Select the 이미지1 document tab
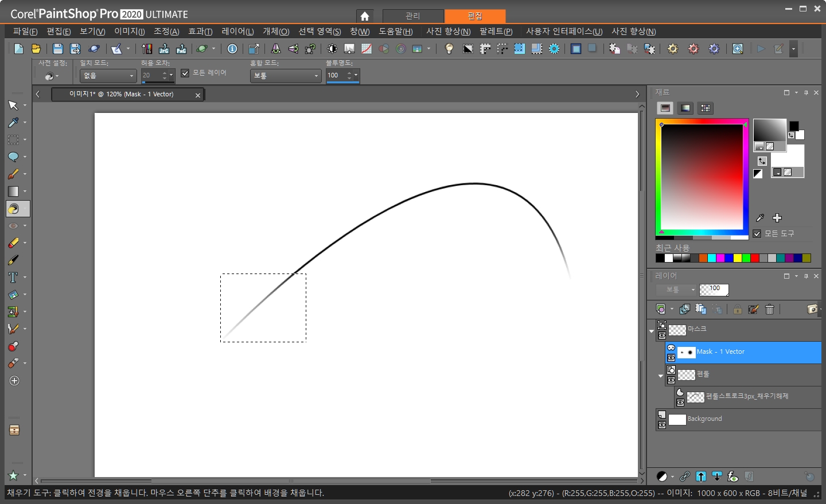Image resolution: width=826 pixels, height=504 pixels. [x=122, y=94]
